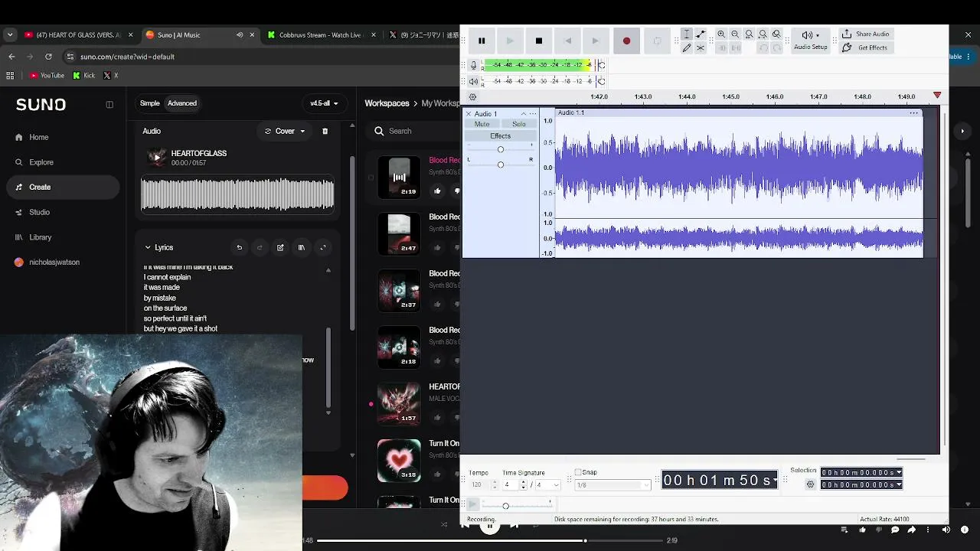Switch to Advanced mode in Suno
This screenshot has width=980, height=551.
click(182, 103)
